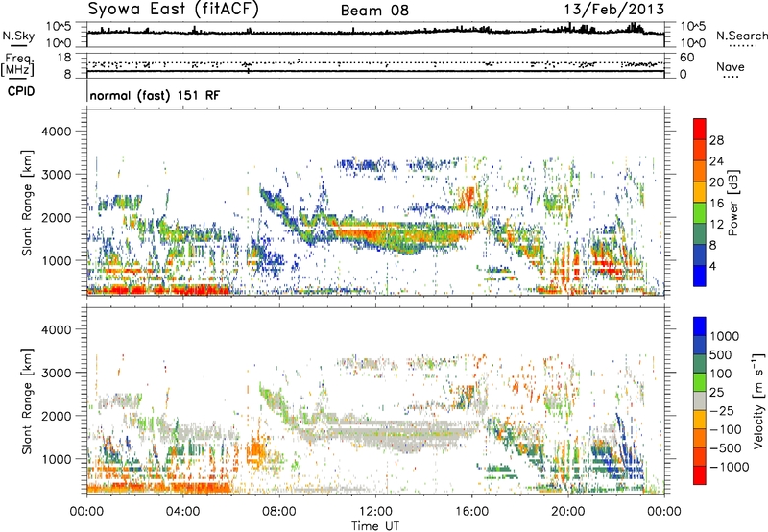Click the 'CPID' label
Screen dimensions: 768x532
pos(21,91)
